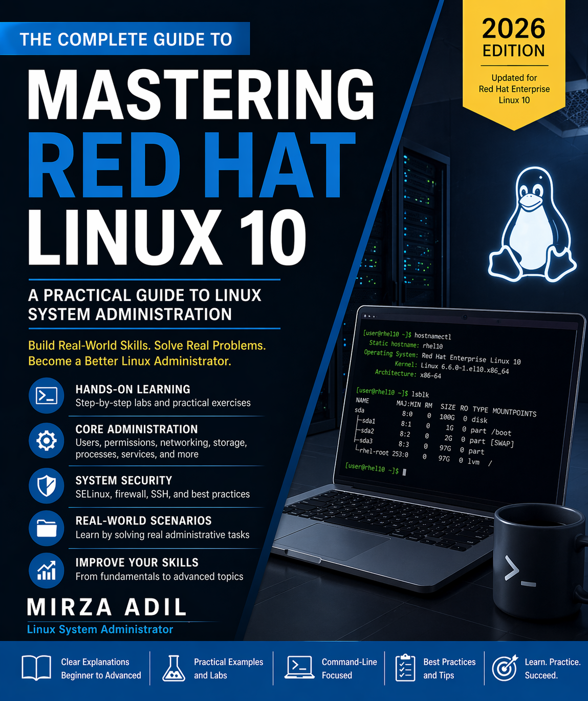The image size is (588, 701).
Task: Click the author name 'MIRZA ADIL'
Action: click(x=107, y=607)
